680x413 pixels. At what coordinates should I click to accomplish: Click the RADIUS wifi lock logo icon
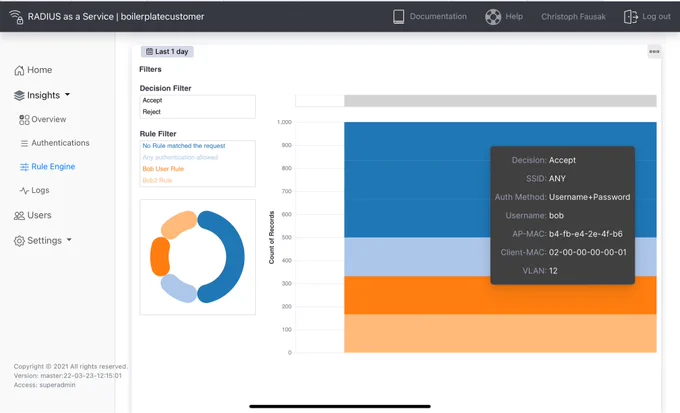pos(16,17)
